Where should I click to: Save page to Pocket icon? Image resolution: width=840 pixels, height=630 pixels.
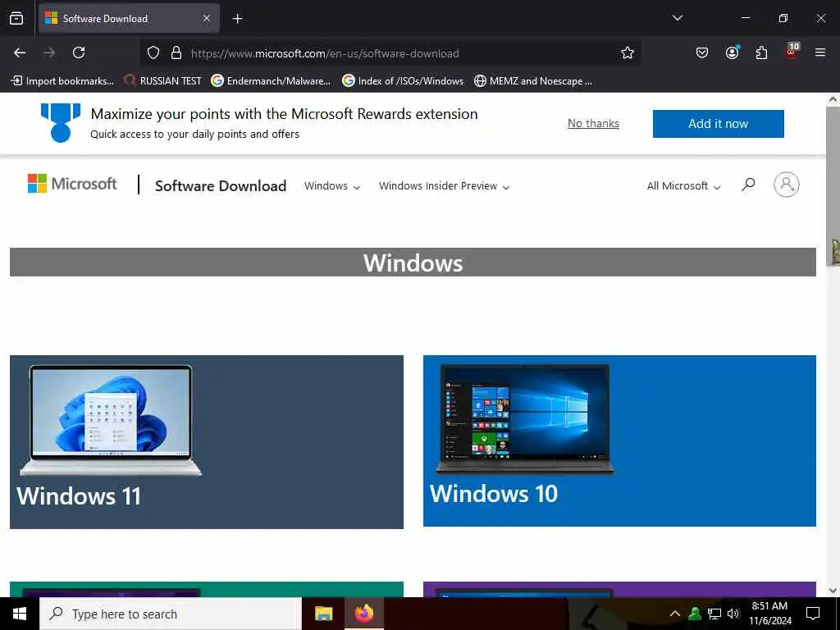pyautogui.click(x=702, y=52)
